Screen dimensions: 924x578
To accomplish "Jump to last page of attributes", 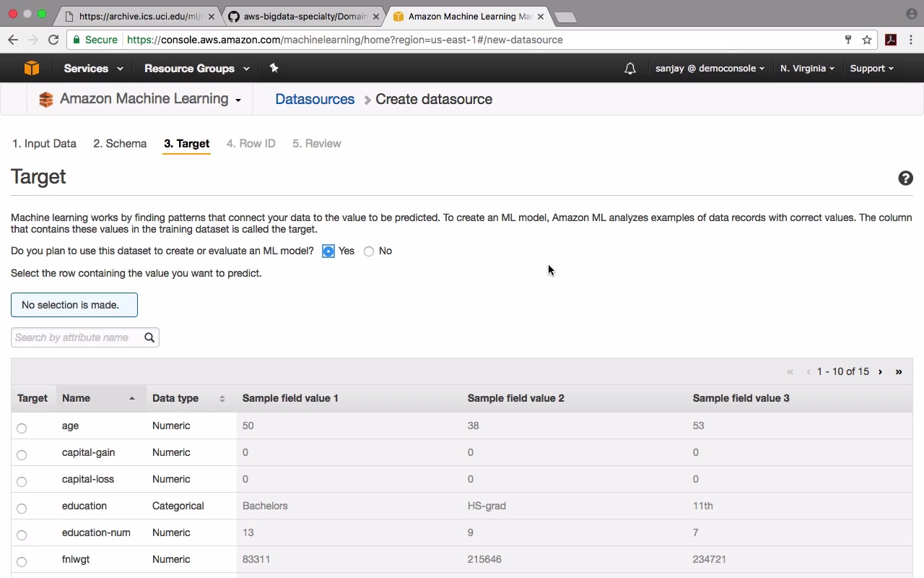I will (899, 371).
